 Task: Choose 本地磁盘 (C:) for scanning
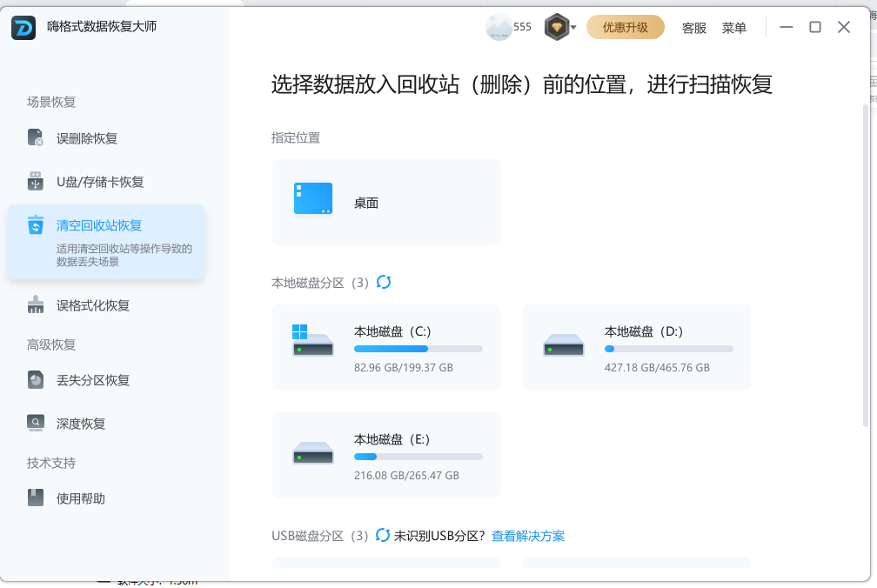pyautogui.click(x=386, y=347)
